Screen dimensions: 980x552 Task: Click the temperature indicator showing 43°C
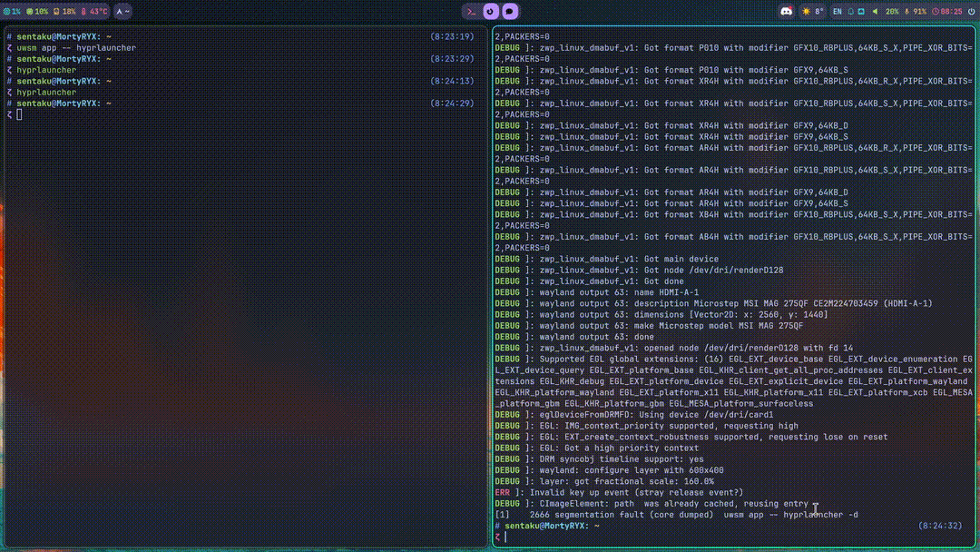(94, 12)
